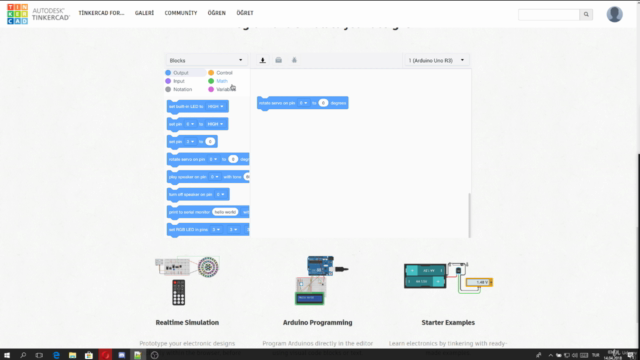Open pin number dropdown in set pin HIGH block

pos(190,124)
